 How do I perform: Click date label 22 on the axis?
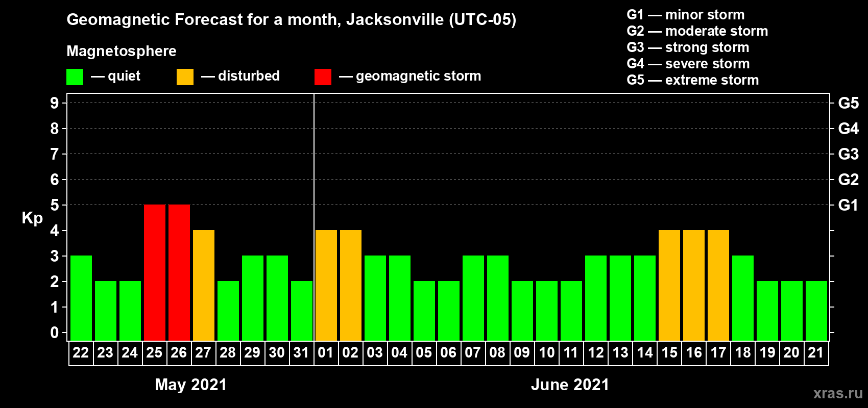pos(81,353)
